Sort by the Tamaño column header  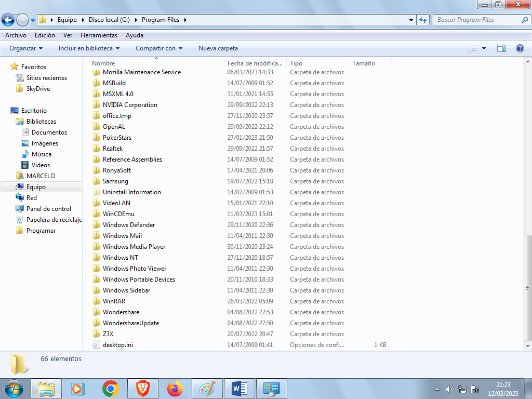click(x=370, y=63)
